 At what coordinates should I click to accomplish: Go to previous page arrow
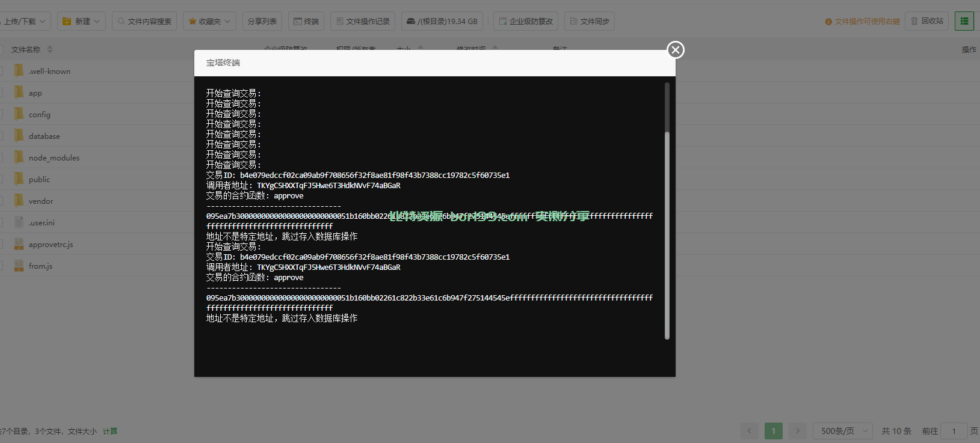point(750,431)
